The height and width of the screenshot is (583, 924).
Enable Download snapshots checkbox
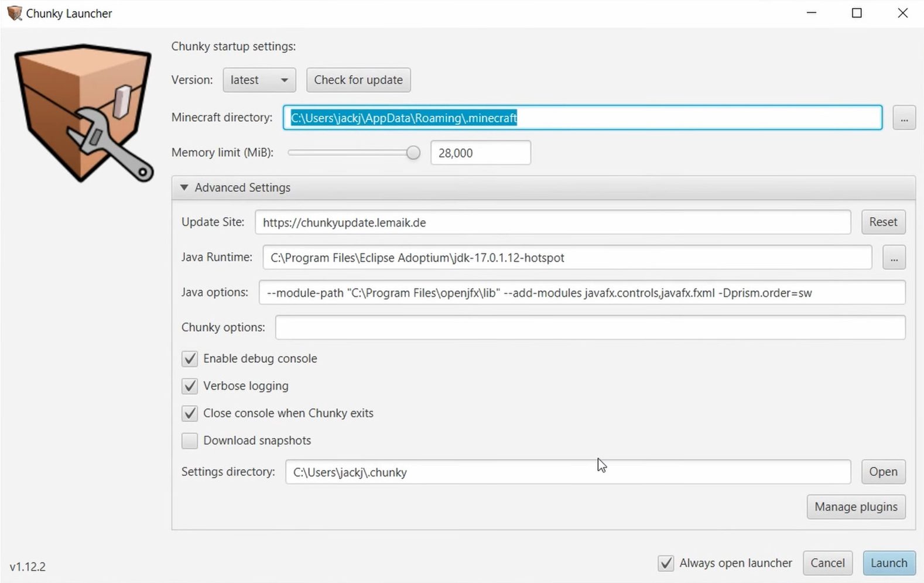click(190, 441)
